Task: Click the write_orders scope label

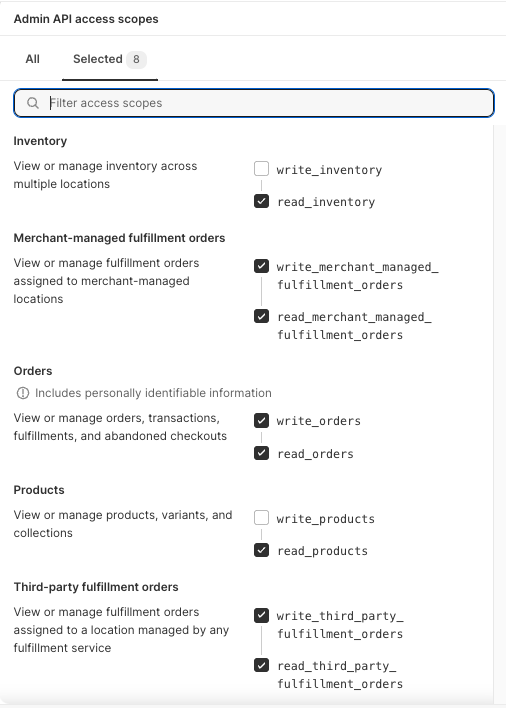Action: click(x=319, y=421)
